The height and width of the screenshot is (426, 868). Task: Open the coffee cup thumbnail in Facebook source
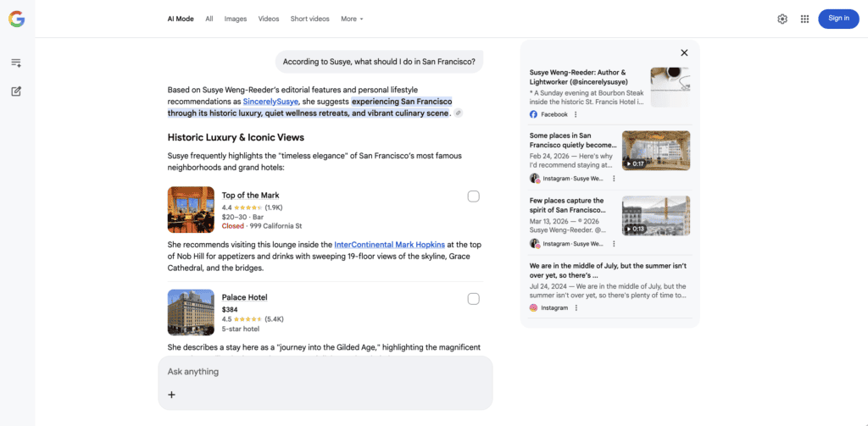(670, 87)
